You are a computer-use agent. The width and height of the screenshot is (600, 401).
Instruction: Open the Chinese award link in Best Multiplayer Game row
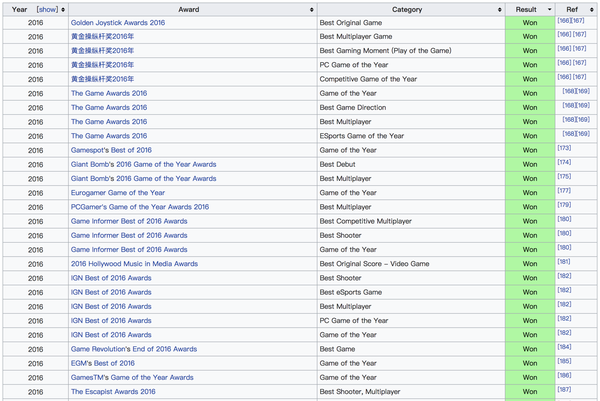coord(102,37)
